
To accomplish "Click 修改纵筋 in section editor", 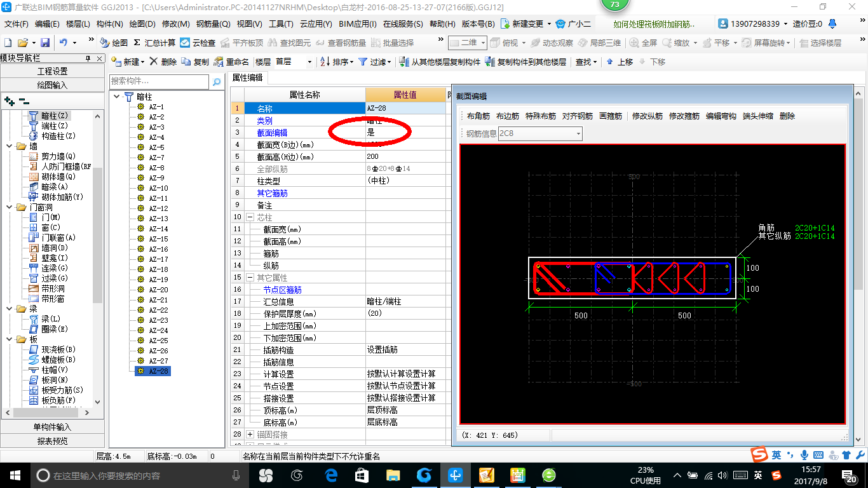I will 648,116.
